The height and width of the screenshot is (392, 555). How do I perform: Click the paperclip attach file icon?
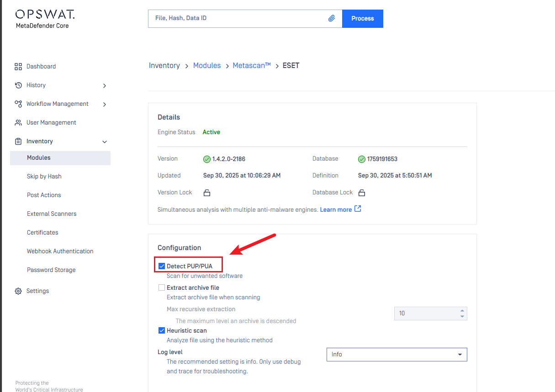point(332,19)
